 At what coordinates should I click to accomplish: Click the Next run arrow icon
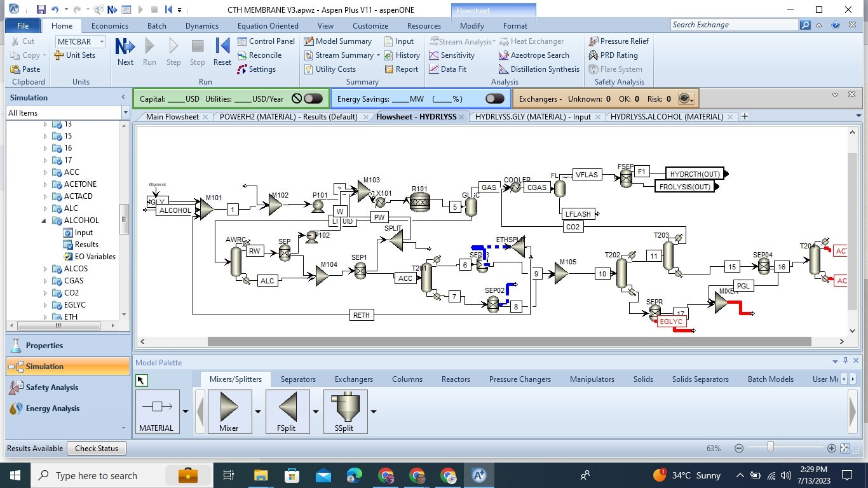point(125,46)
